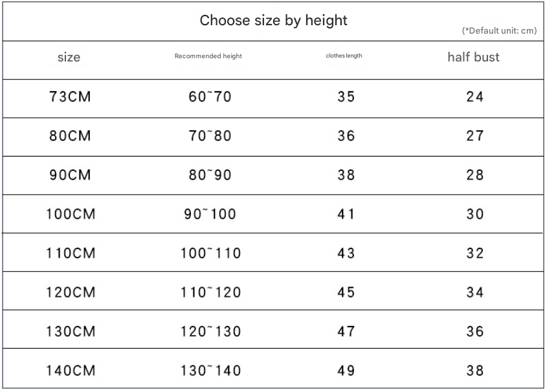This screenshot has width=545, height=392.
Task: Select the 'size' column header
Action: click(x=69, y=57)
